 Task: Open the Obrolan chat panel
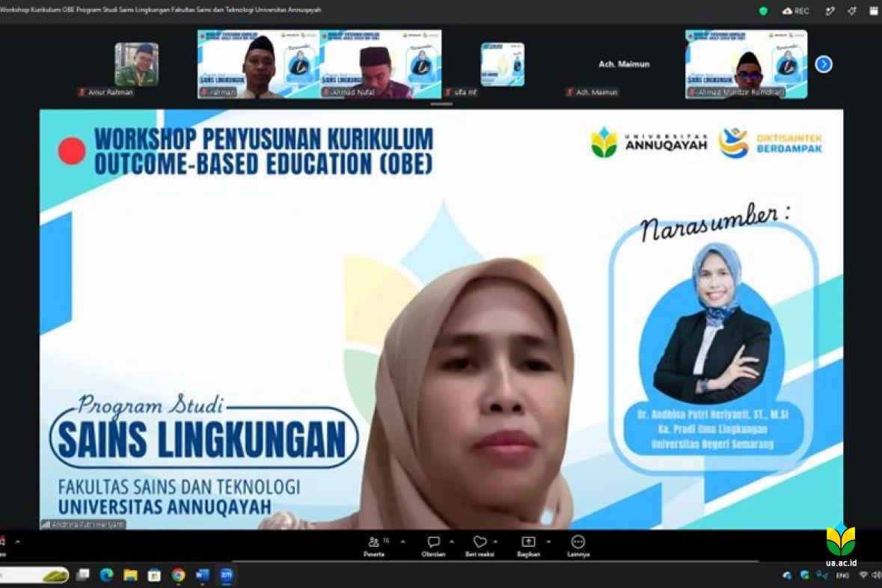(x=433, y=546)
